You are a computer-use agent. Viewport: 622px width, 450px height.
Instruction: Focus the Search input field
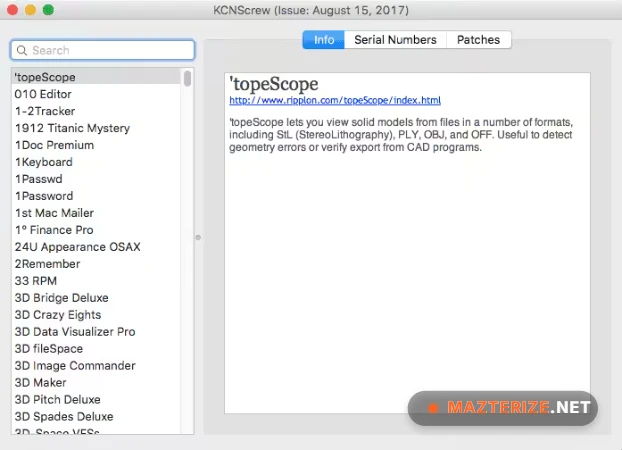(x=102, y=50)
